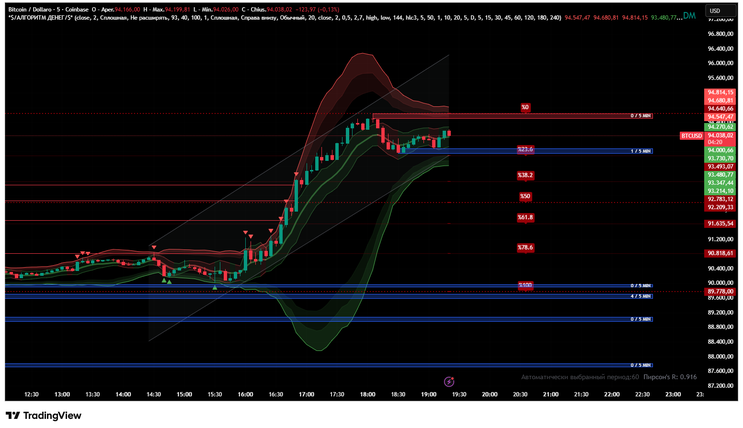Click the 14:30 time axis label

154,394
